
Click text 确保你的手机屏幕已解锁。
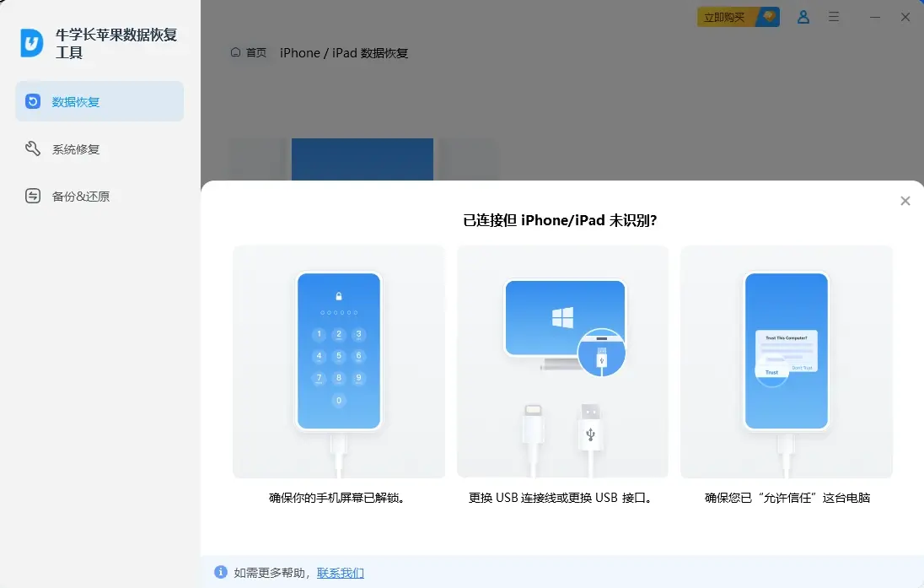tap(338, 498)
